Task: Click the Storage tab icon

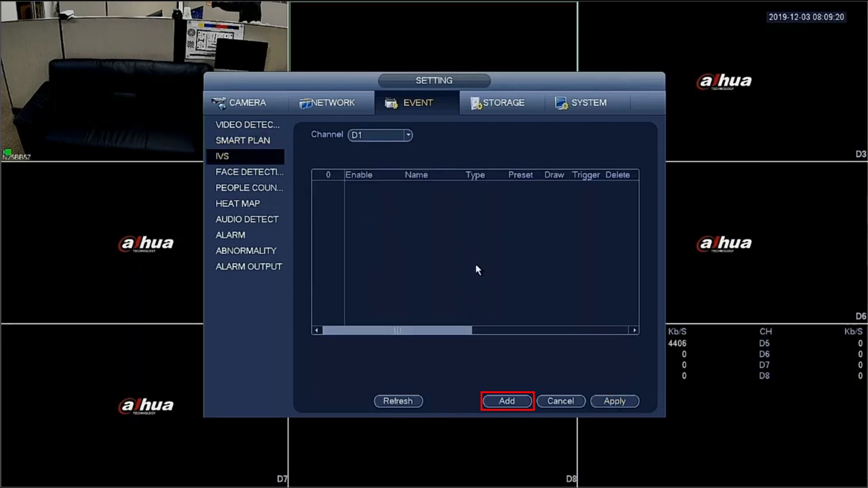Action: pos(476,103)
